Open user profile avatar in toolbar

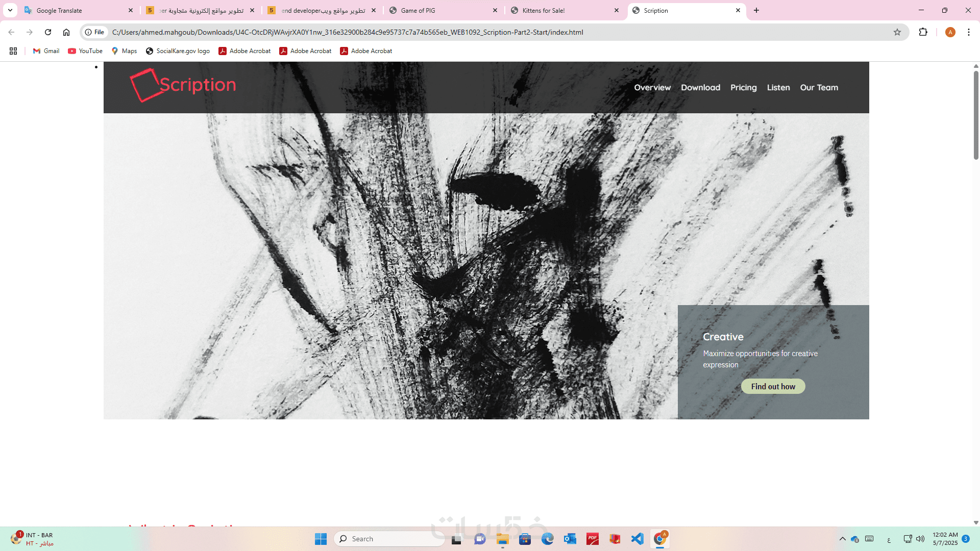[950, 32]
